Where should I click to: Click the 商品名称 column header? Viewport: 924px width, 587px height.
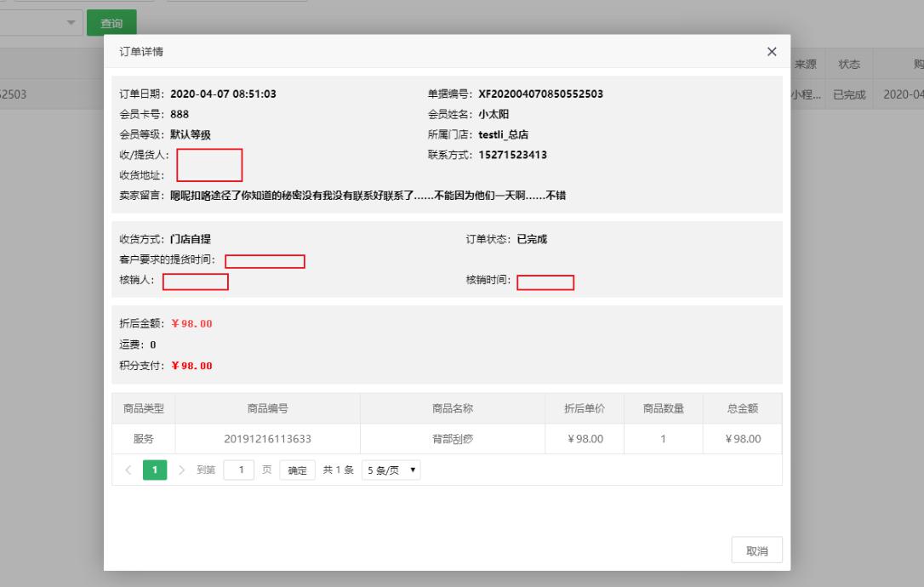click(x=452, y=408)
